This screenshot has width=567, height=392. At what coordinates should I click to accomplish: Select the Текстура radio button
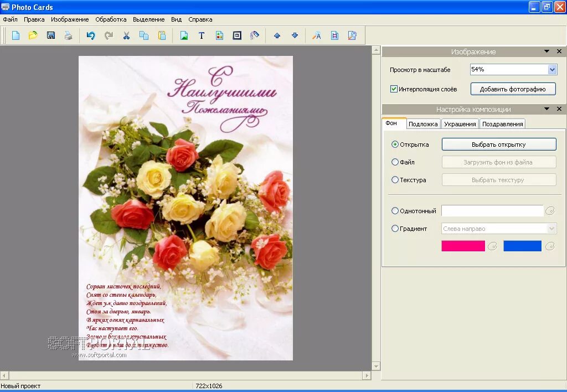(395, 180)
